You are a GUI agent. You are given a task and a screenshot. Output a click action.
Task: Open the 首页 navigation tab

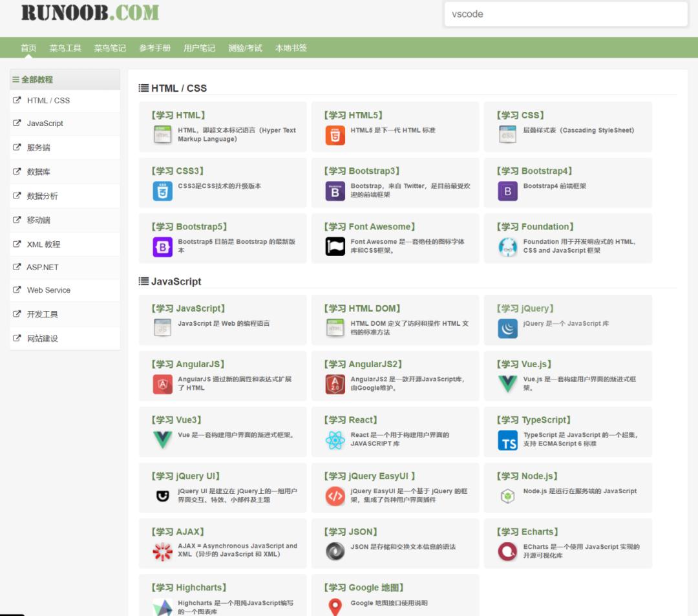click(x=28, y=48)
